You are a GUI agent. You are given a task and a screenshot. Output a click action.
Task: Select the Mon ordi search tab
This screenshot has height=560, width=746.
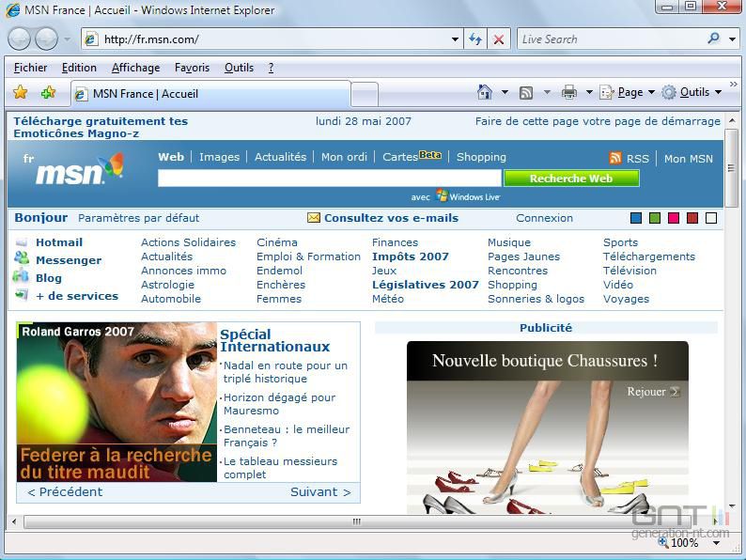pos(344,157)
